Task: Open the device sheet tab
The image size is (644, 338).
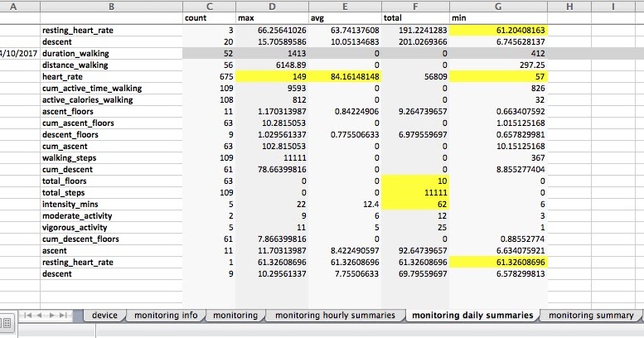Action: (104, 315)
